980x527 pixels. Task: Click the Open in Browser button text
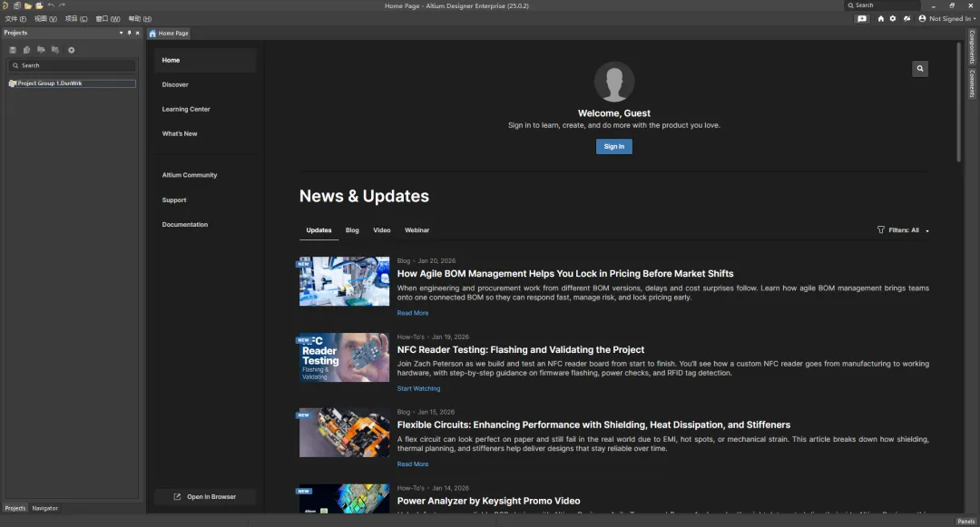[211, 497]
